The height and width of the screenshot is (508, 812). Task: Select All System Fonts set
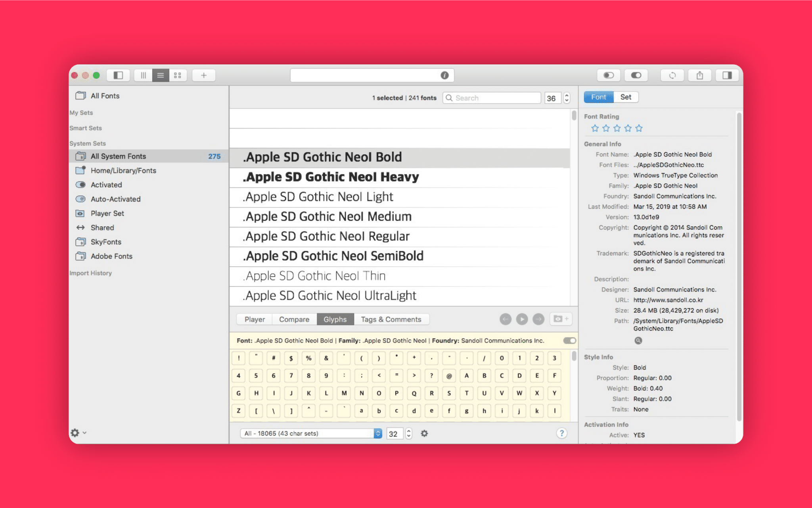[149, 156]
